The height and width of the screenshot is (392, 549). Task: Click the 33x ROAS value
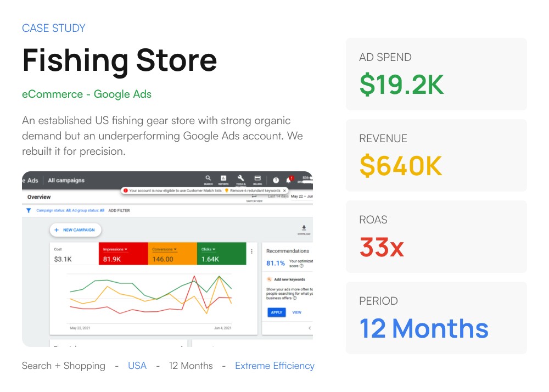(382, 247)
